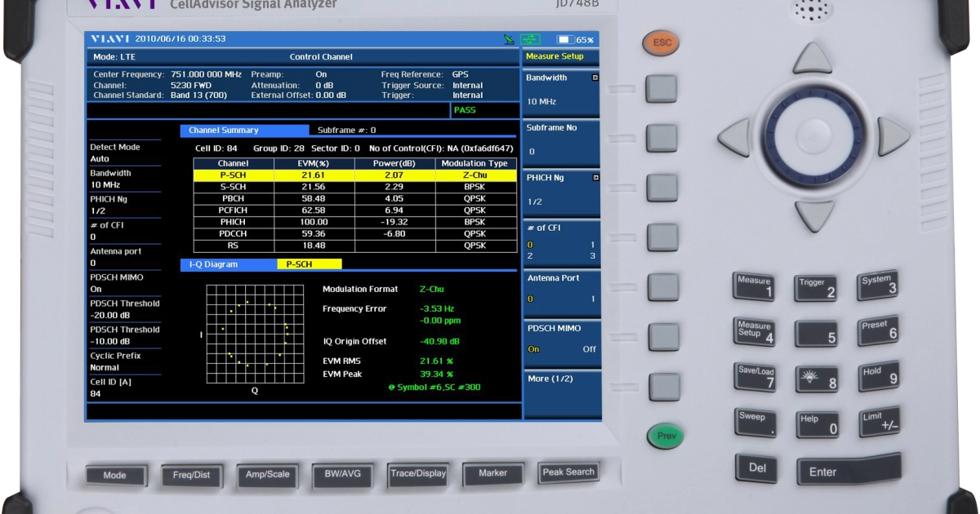Viewport: 980px width, 514px height.
Task: Open the More (1/2) menu page
Action: click(561, 379)
